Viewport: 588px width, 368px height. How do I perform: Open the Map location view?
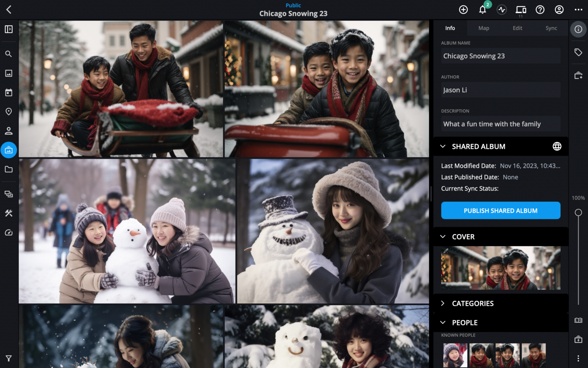[x=8, y=112]
